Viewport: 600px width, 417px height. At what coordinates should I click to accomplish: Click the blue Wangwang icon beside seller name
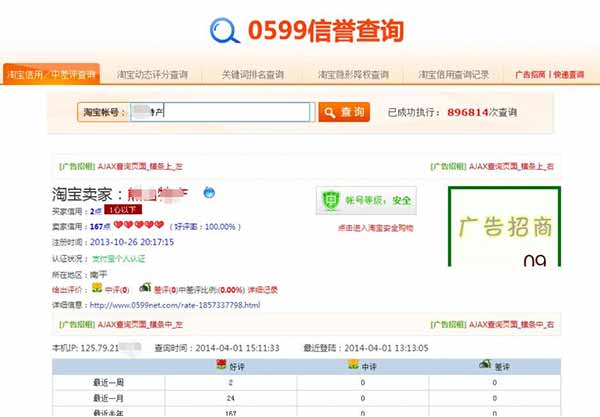pos(209,192)
